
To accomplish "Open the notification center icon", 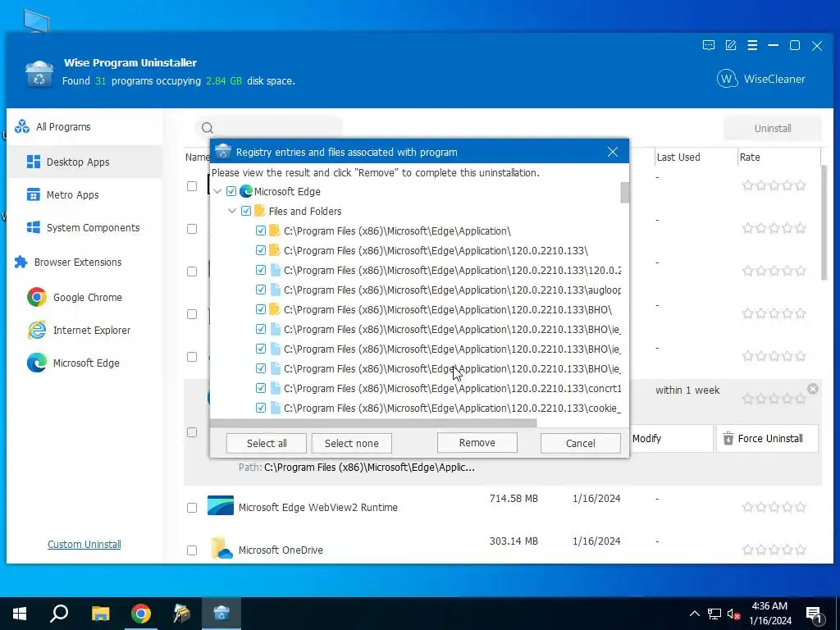I will pyautogui.click(x=815, y=614).
